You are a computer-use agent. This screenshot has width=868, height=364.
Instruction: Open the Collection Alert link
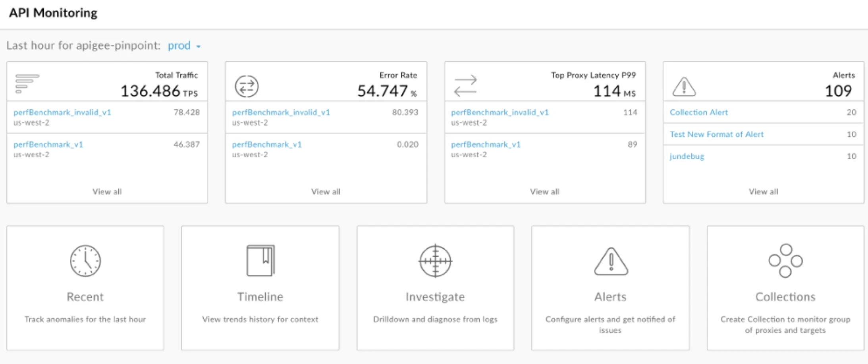tap(699, 112)
